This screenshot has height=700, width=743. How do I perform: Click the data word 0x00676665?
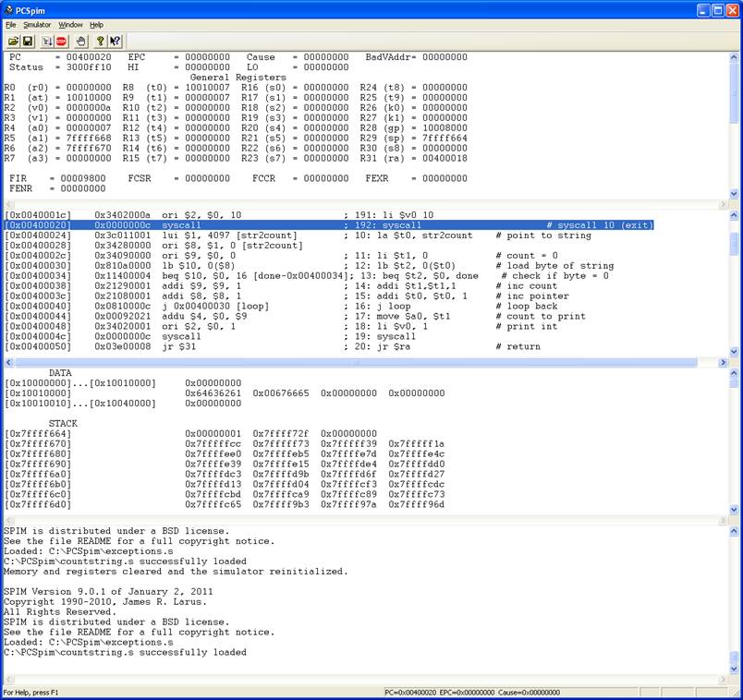coord(281,393)
